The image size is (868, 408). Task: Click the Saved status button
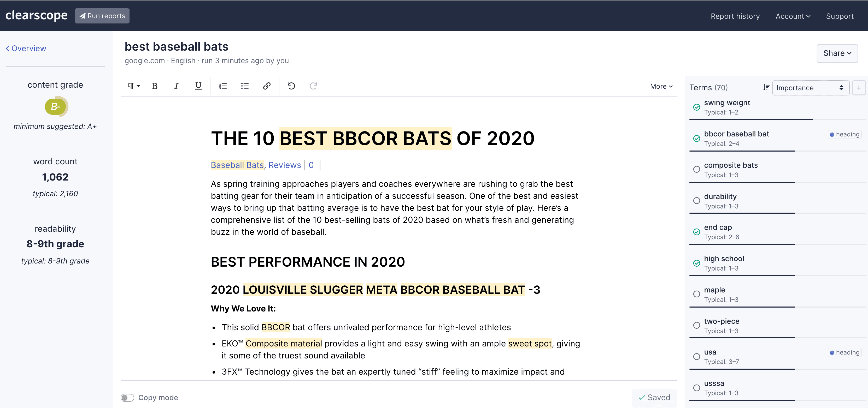[654, 398]
